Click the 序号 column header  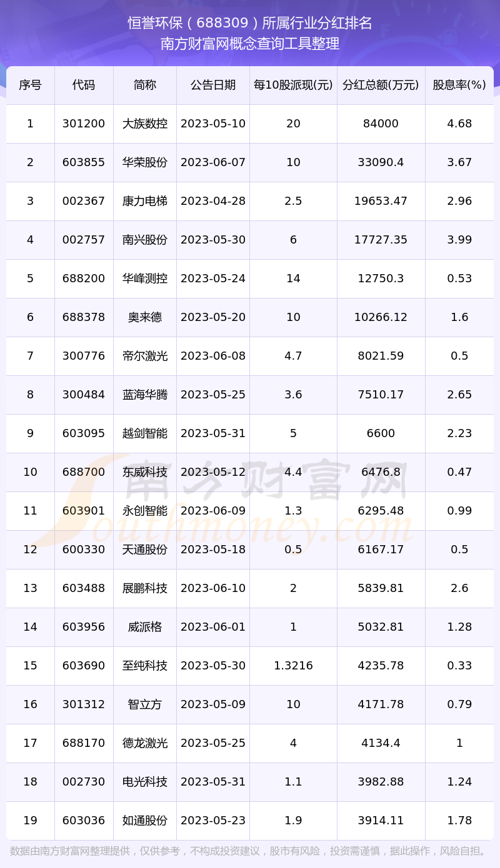(x=30, y=85)
